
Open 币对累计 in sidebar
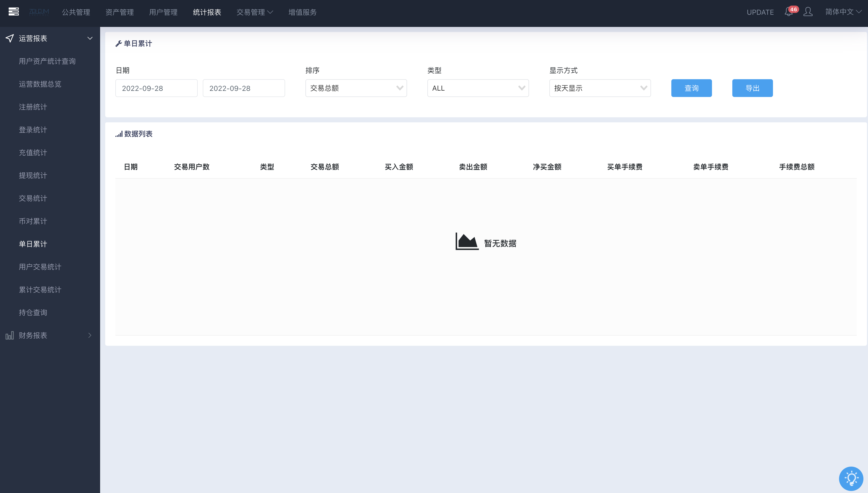(33, 221)
